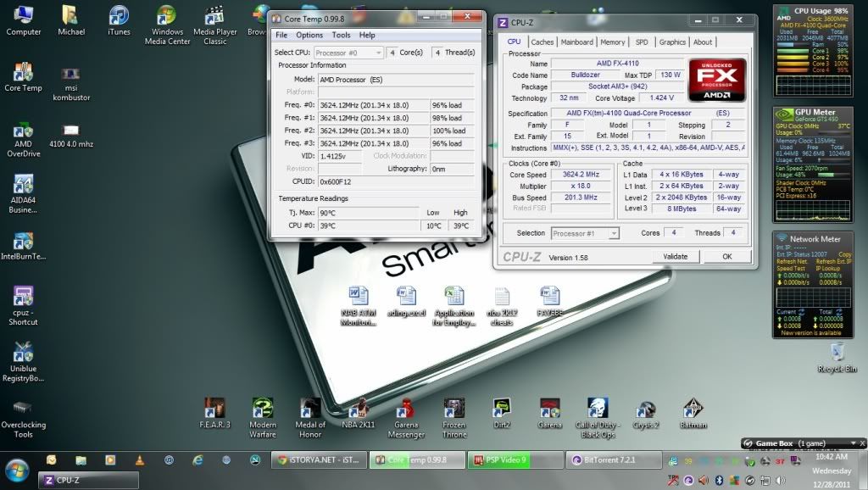Switch to the SPD tab in CPU-Z

[642, 42]
